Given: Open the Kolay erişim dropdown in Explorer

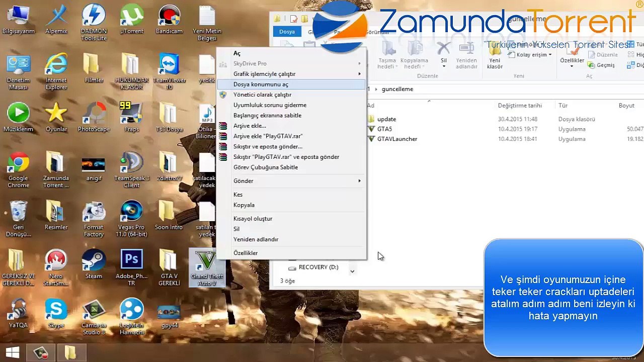Looking at the screenshot, I should [x=531, y=55].
